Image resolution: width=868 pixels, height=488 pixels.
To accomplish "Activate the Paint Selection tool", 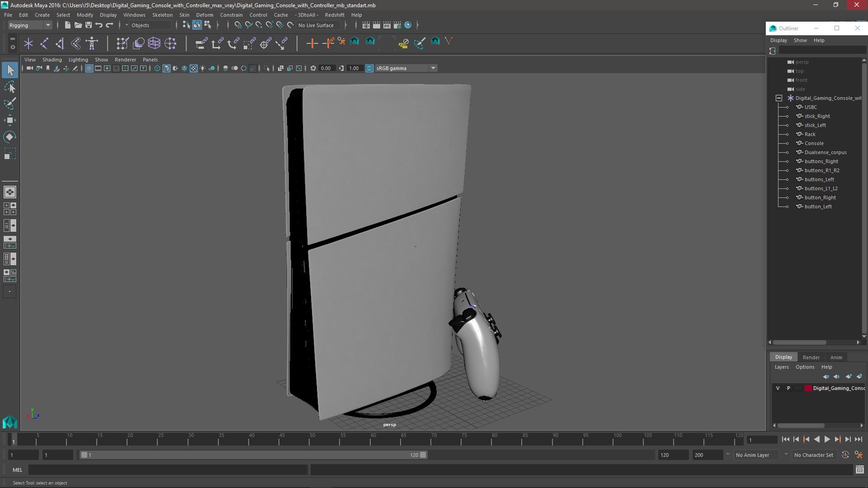I will tap(9, 103).
